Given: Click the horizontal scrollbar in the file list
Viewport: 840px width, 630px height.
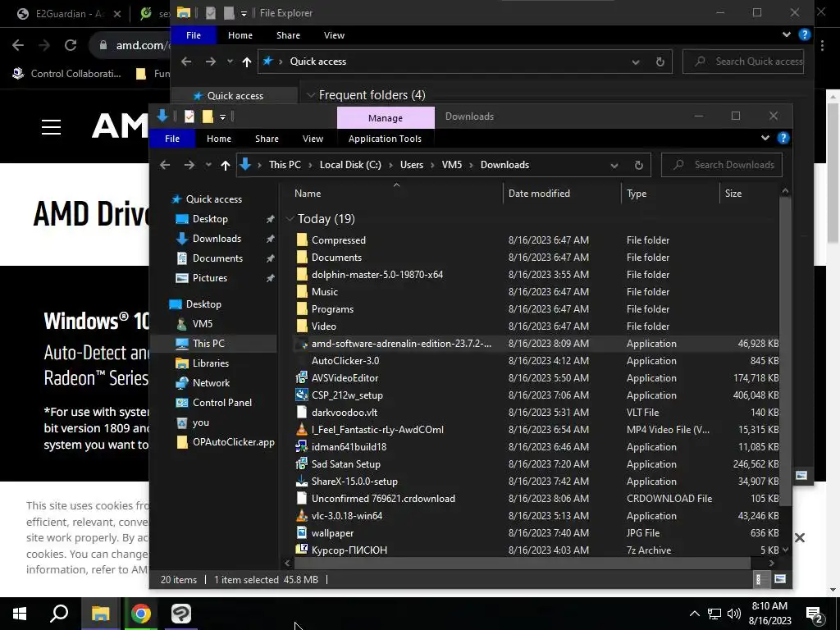Looking at the screenshot, I should (x=523, y=563).
